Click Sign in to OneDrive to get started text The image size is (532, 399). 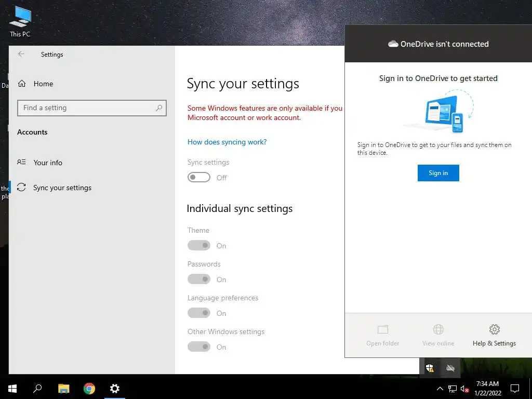[x=438, y=78]
